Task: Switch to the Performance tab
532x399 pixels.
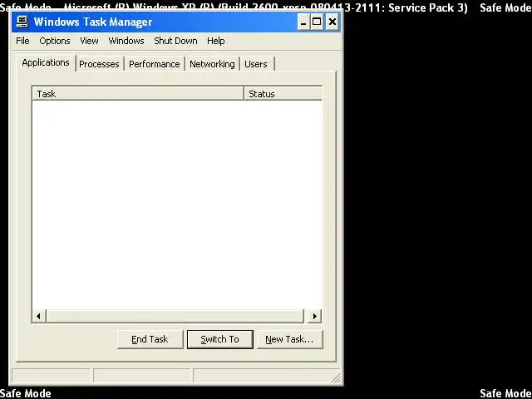Action: click(x=155, y=64)
